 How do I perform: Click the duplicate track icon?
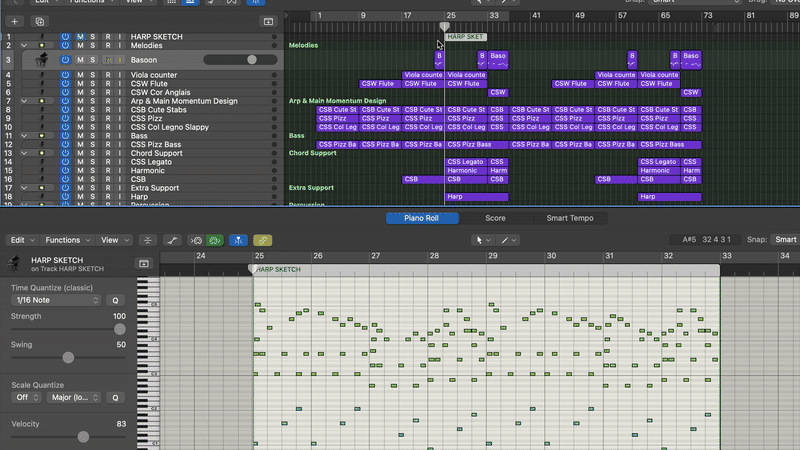click(40, 21)
